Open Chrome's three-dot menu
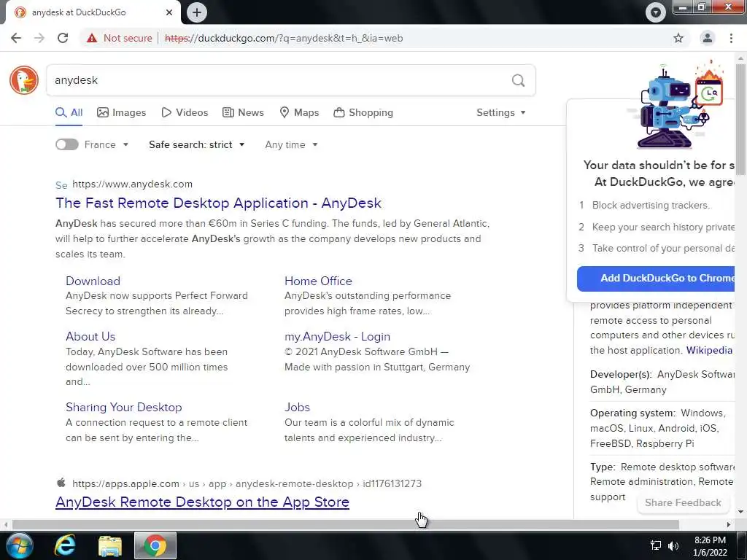Screen dimensions: 747x560 (x=731, y=38)
